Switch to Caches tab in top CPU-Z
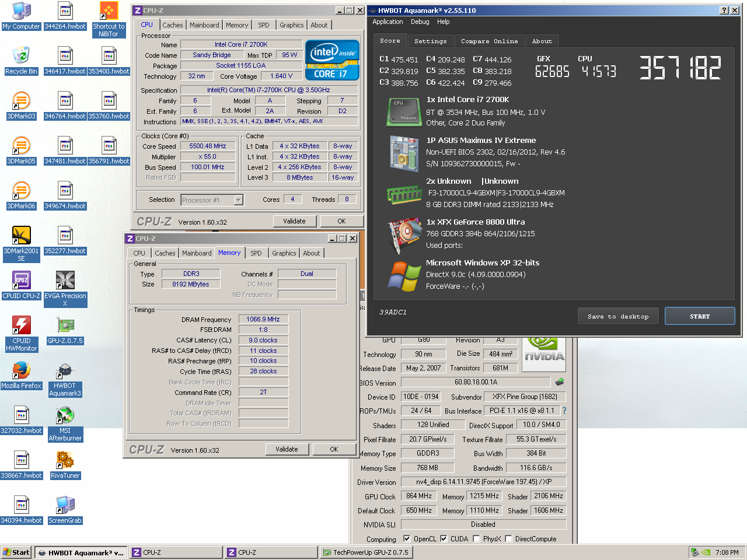Screen dimensions: 747x560 point(173,25)
